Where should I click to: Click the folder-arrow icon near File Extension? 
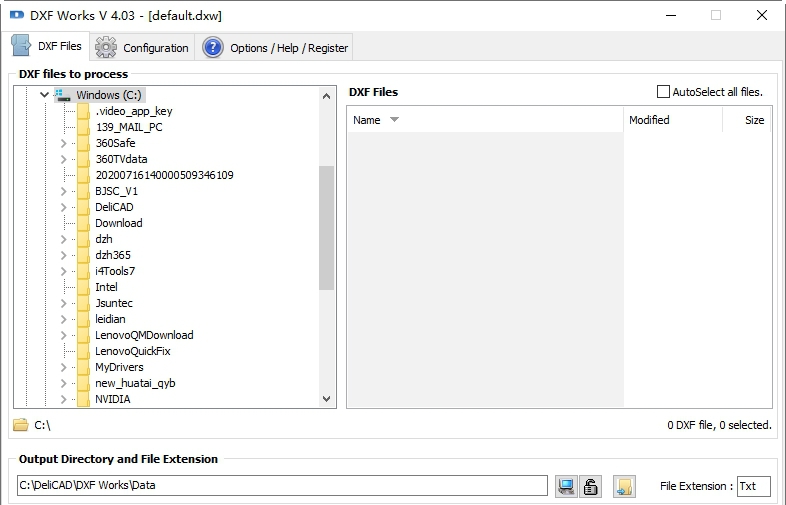624,486
